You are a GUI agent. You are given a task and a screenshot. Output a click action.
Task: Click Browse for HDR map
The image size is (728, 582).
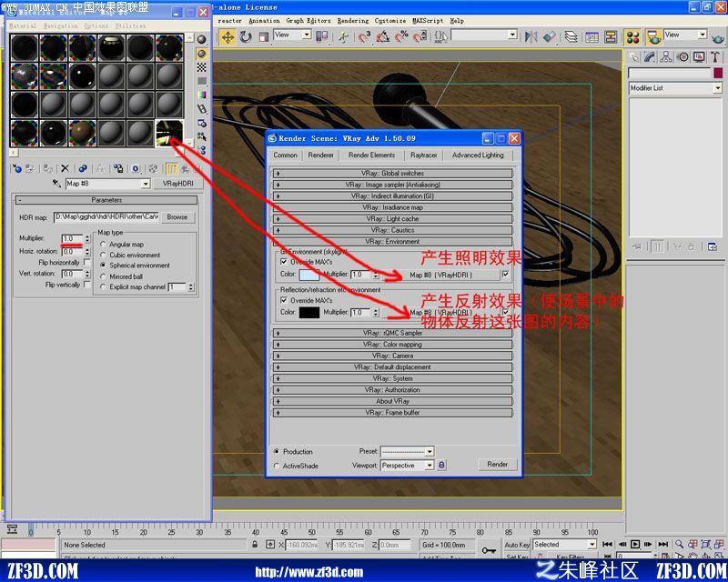(x=177, y=217)
